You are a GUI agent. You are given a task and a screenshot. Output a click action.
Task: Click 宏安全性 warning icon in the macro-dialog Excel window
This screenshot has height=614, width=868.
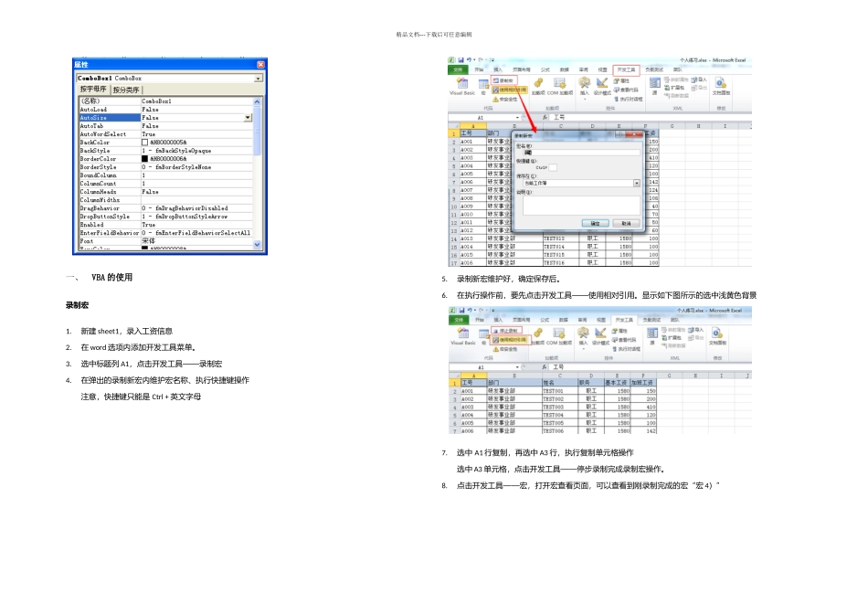[495, 99]
